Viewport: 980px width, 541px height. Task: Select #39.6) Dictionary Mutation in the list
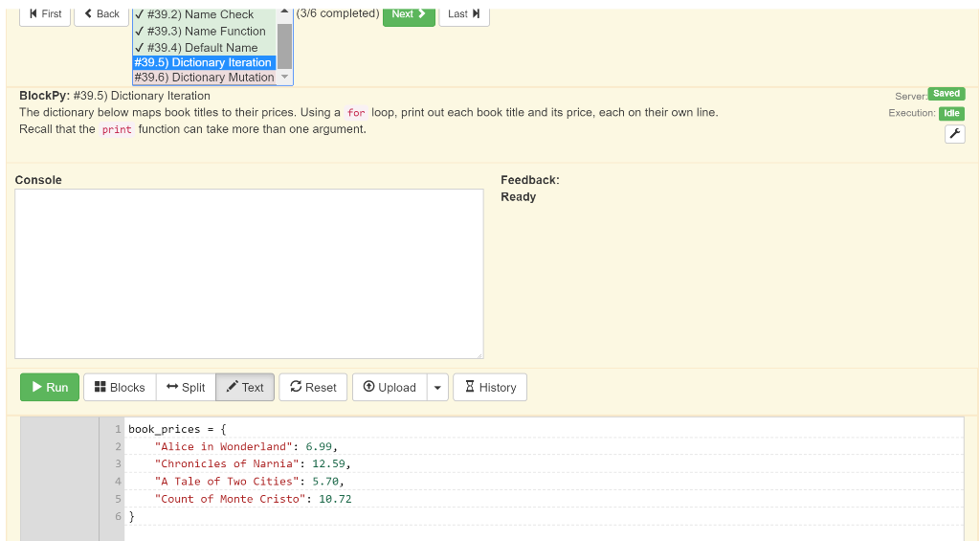click(x=205, y=78)
